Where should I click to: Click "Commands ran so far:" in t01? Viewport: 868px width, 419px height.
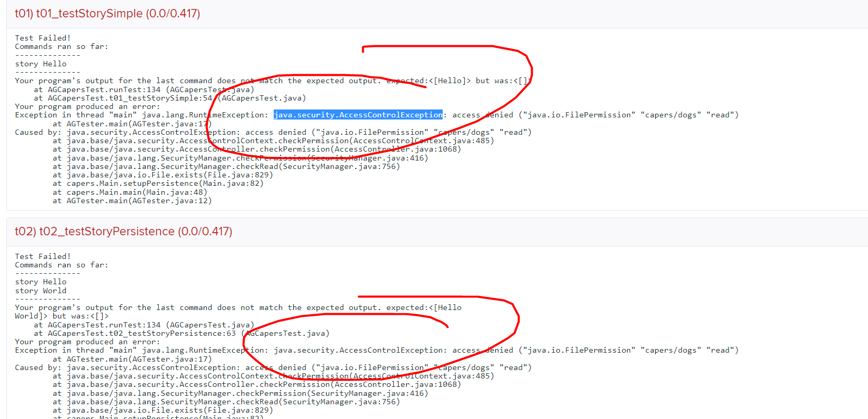coord(62,46)
